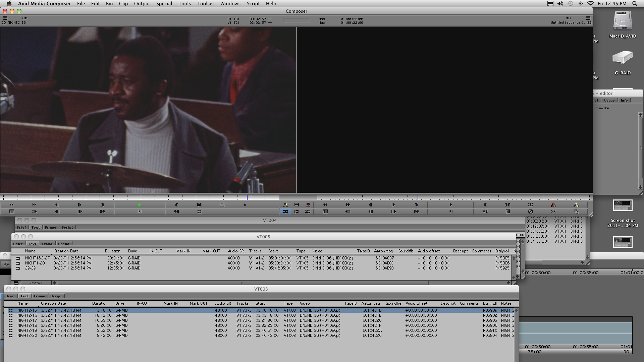Click the Quick Transition button
Image resolution: width=644 pixels, height=362 pixels.
click(x=507, y=212)
